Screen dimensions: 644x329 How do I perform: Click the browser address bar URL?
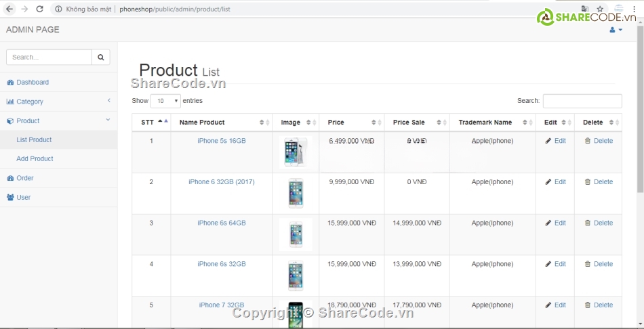click(x=174, y=9)
